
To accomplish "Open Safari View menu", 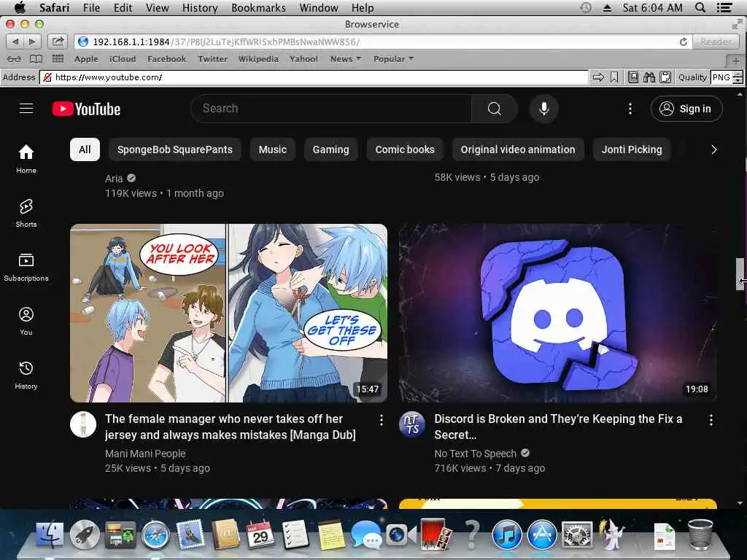I will (x=158, y=8).
